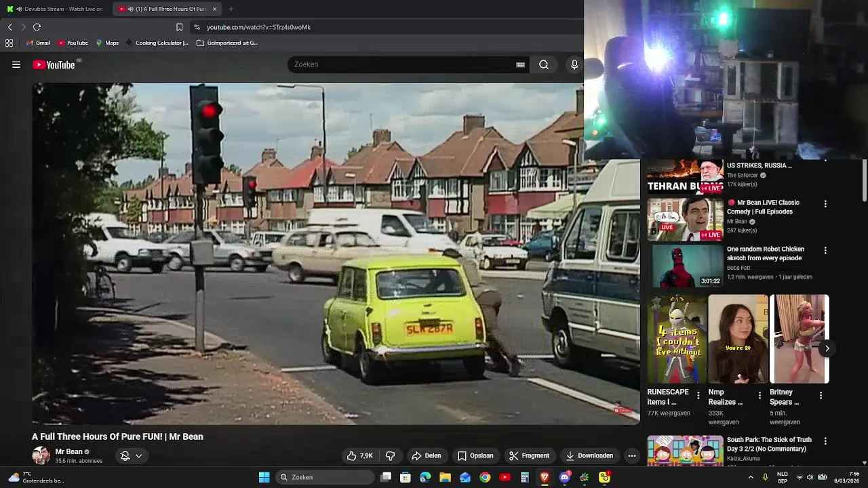Like the video with thumbs up 7,9K
868x488 pixels.
[x=359, y=455]
